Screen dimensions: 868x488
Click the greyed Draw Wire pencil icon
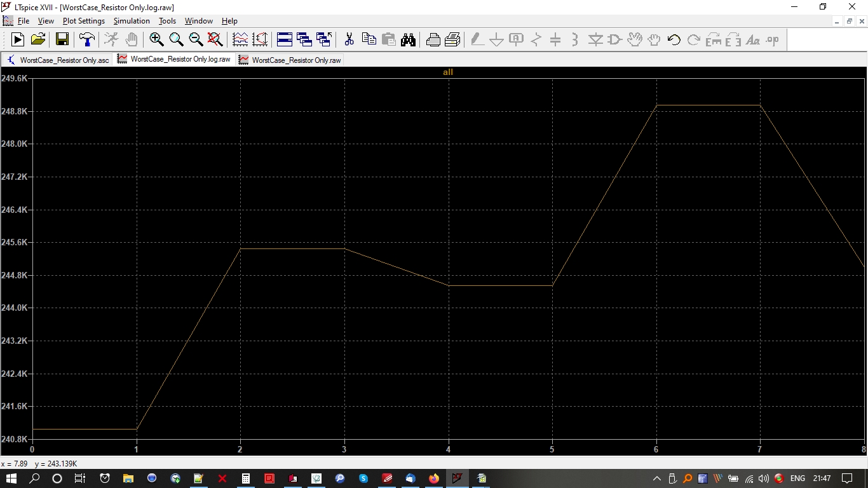coord(477,39)
